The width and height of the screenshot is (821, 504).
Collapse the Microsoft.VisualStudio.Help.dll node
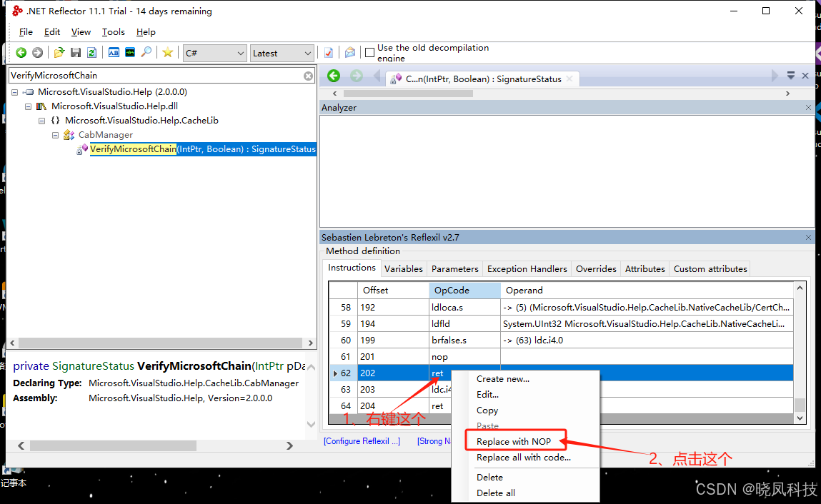[29, 106]
